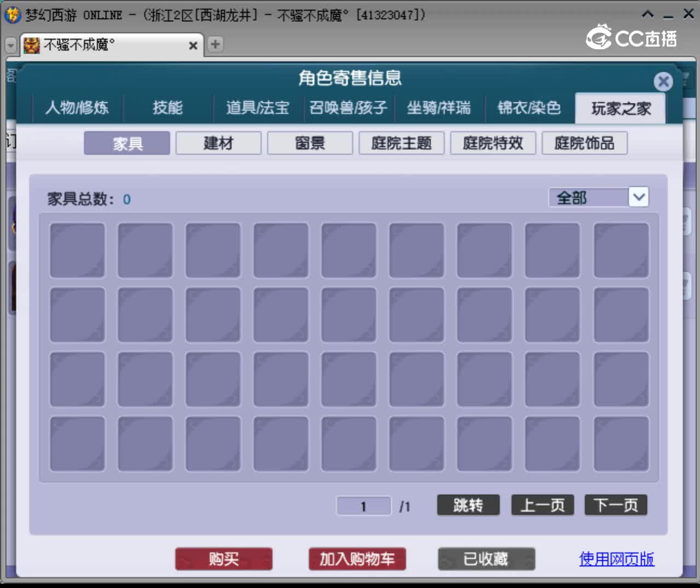This screenshot has height=588, width=700.
Task: Add a new tab with plus icon
Action: [x=215, y=44]
